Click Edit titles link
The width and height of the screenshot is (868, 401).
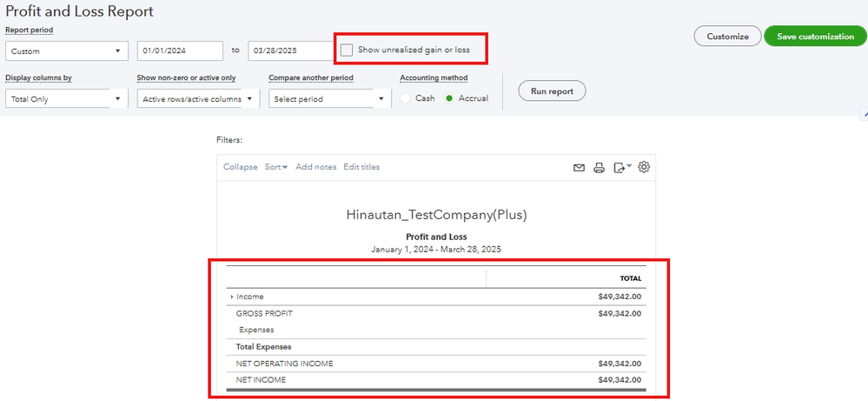point(361,167)
